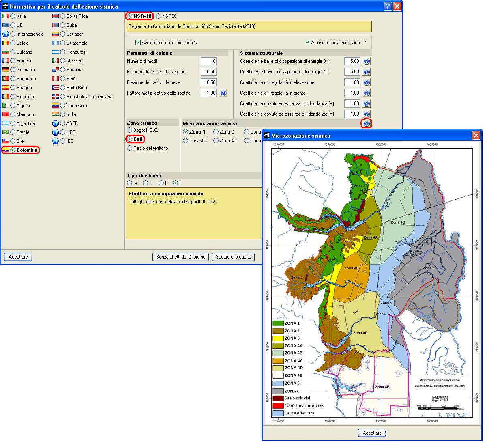
Task: Select building type III
Action: [146, 183]
